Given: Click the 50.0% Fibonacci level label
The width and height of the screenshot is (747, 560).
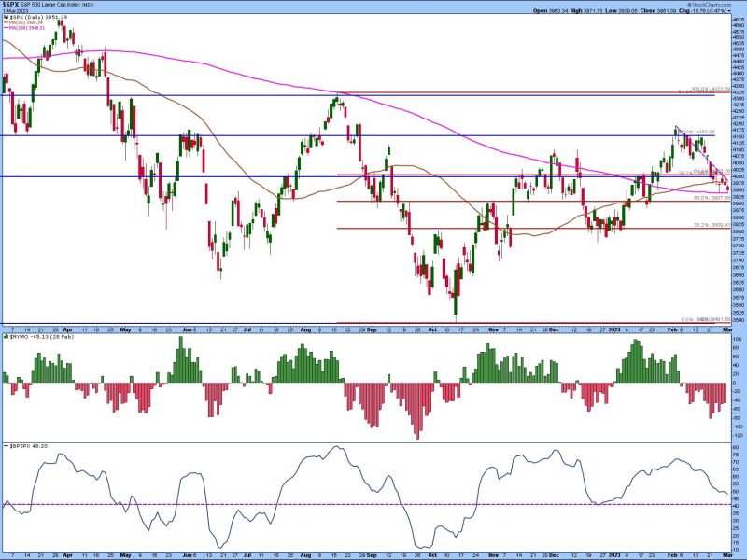Looking at the screenshot, I should (x=711, y=198).
